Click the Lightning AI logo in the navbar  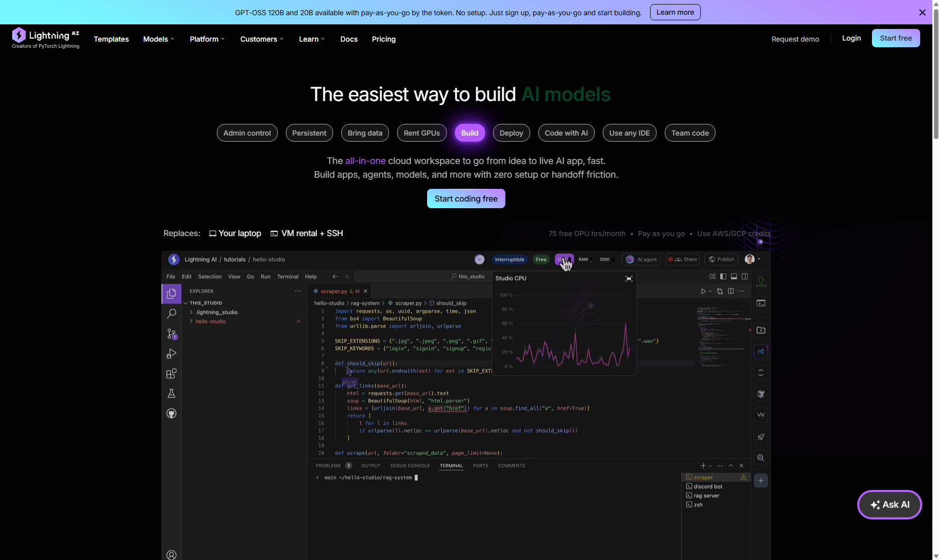[45, 38]
